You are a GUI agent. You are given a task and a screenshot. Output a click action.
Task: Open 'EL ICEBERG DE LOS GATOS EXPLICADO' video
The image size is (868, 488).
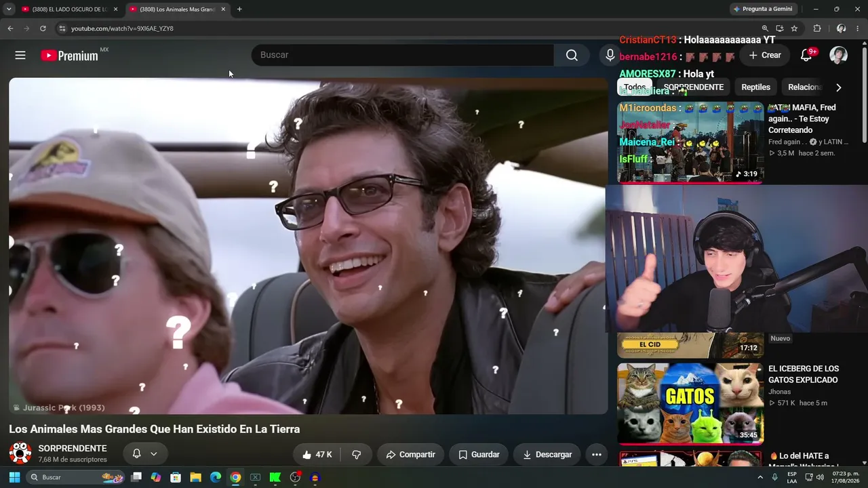[x=804, y=374]
